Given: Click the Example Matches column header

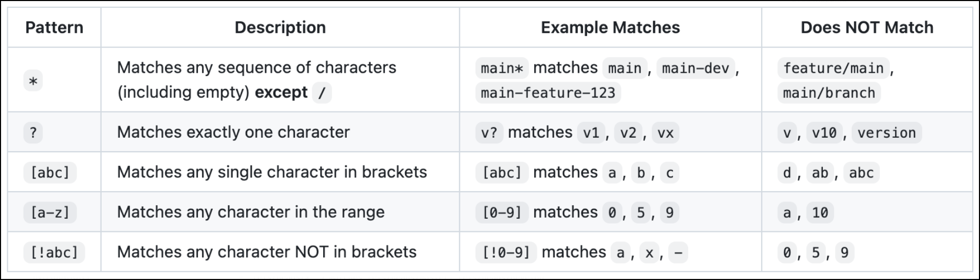Looking at the screenshot, I should click(610, 27).
